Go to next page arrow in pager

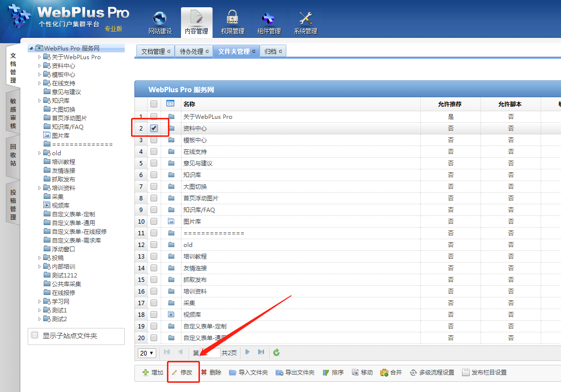(247, 352)
